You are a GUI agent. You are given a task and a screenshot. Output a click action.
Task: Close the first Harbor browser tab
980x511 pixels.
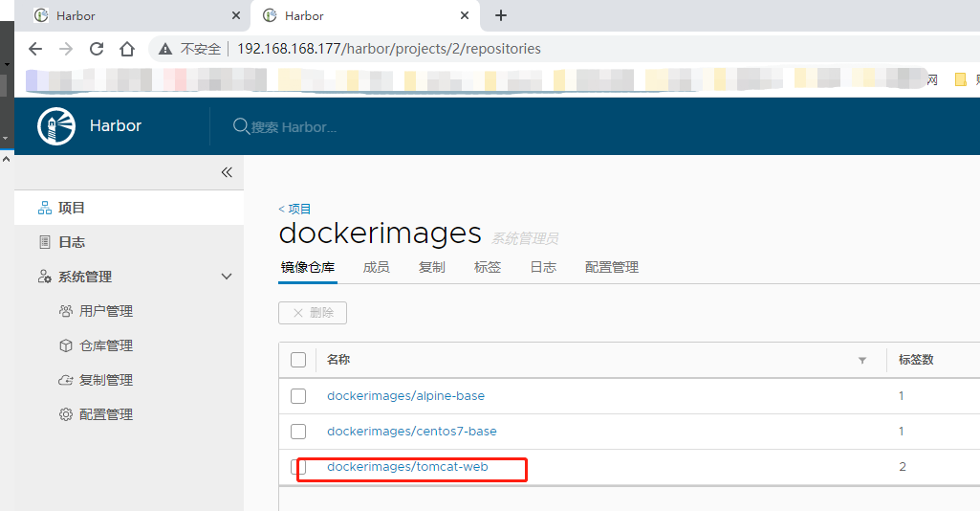coord(235,15)
